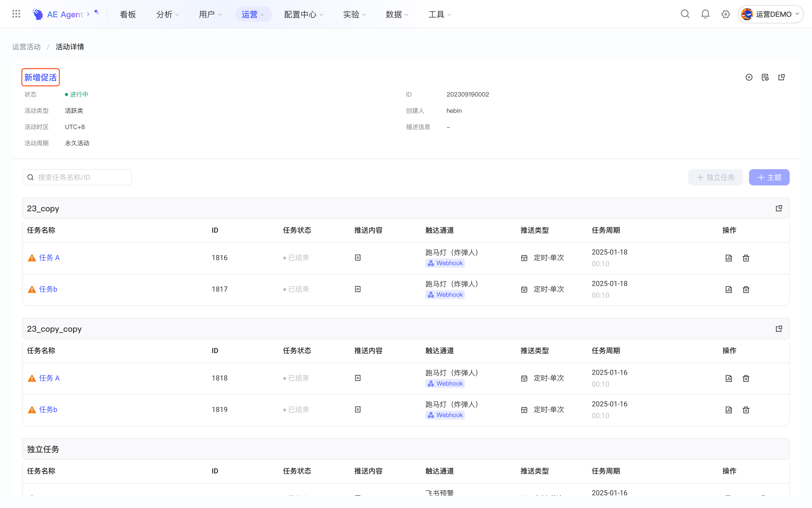
Task: Focus the 搜索任务名称/ID search field
Action: [x=77, y=177]
